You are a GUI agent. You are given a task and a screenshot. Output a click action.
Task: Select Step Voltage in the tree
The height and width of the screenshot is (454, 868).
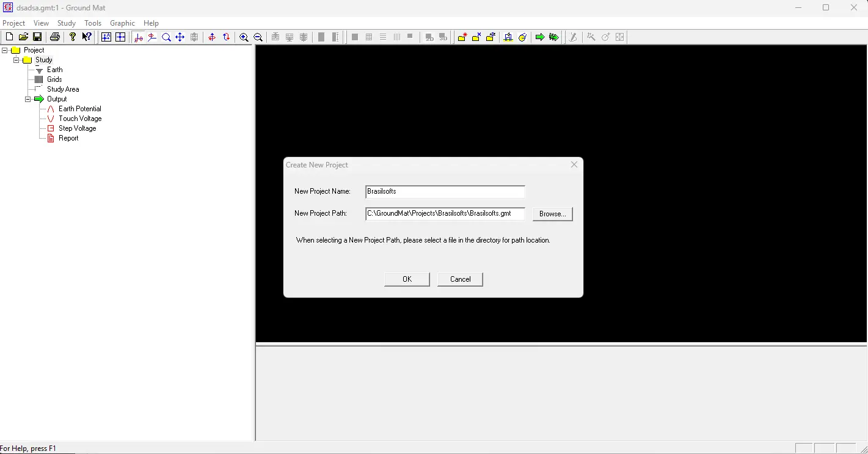pos(78,128)
